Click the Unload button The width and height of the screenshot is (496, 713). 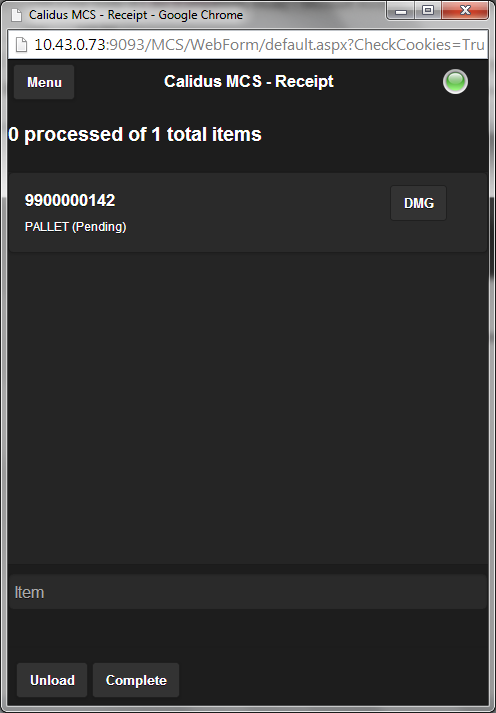[52, 680]
